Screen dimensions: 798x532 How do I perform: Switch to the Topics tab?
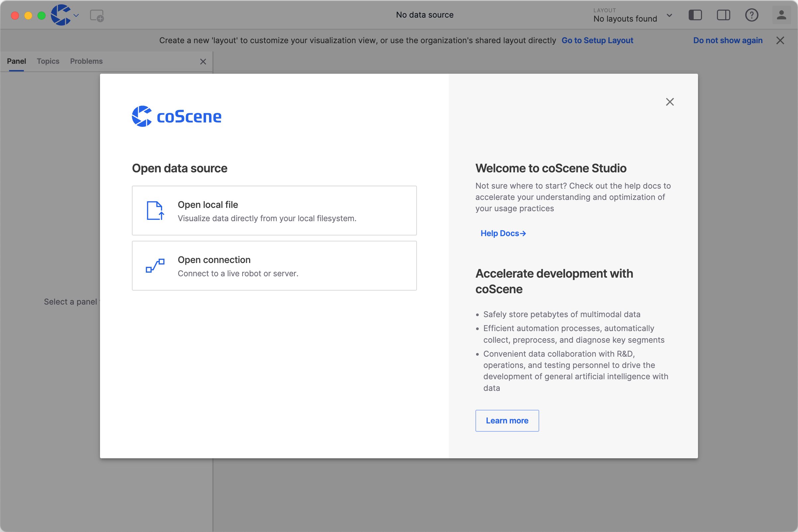(48, 61)
